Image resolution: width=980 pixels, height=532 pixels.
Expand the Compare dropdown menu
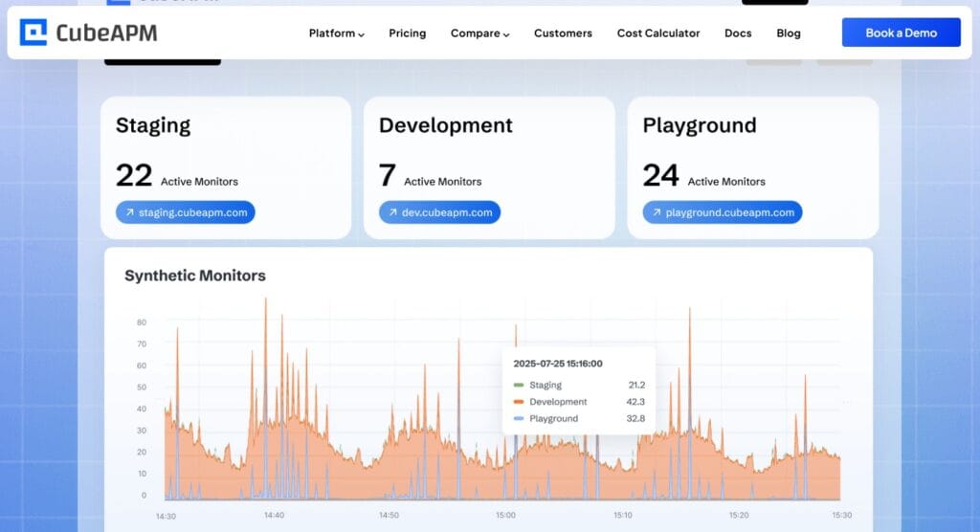[480, 33]
